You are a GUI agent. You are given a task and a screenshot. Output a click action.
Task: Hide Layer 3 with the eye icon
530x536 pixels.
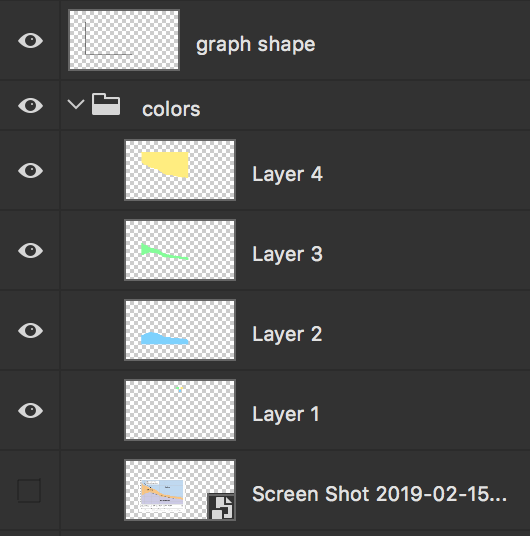30,250
